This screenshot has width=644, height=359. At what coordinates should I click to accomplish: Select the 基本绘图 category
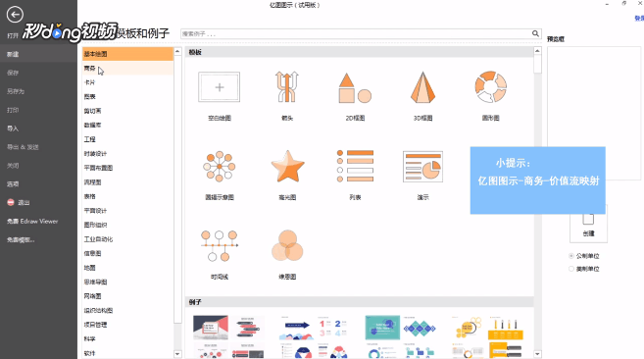(127, 54)
